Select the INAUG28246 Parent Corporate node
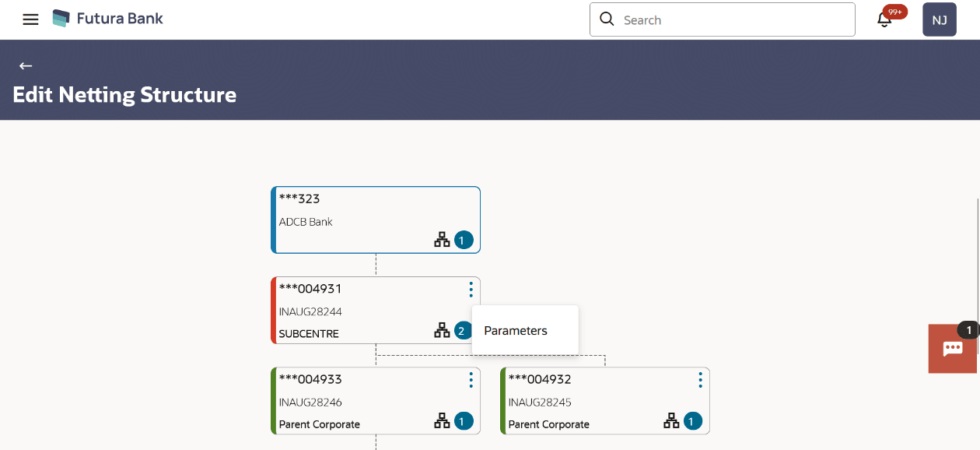Image resolution: width=980 pixels, height=450 pixels. pos(350,402)
